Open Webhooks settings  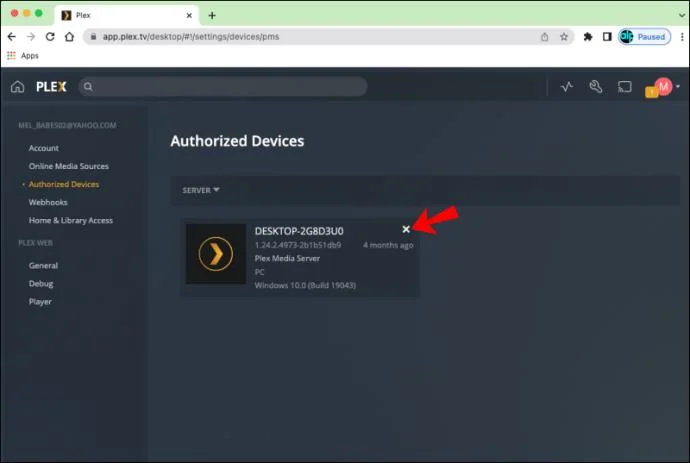tap(48, 202)
